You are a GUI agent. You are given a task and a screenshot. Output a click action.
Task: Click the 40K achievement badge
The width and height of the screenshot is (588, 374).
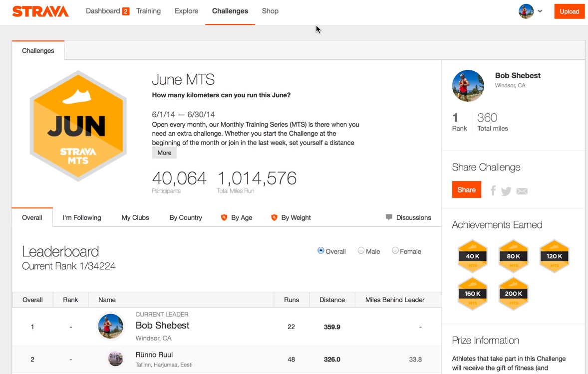[472, 256]
